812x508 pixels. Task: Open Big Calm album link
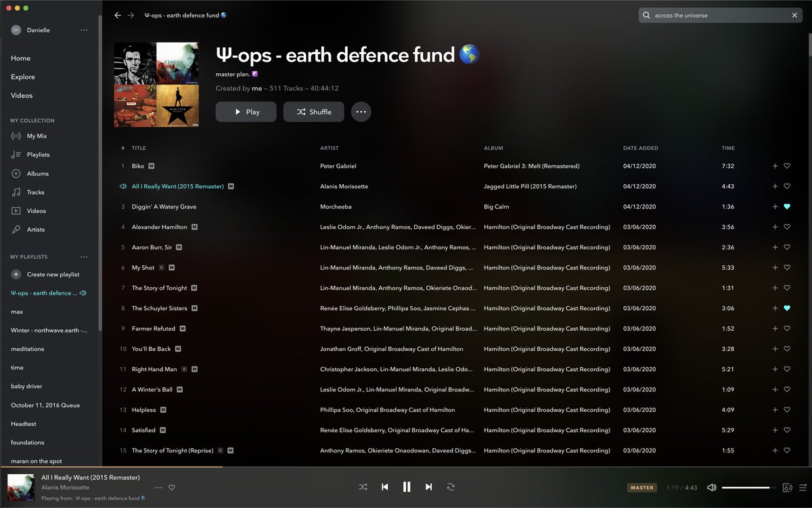point(497,207)
